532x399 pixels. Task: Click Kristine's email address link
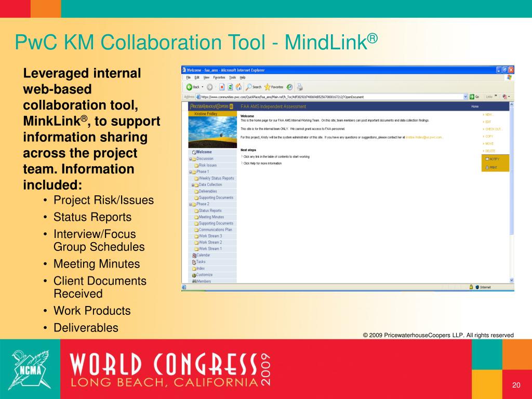pyautogui.click(x=424, y=137)
